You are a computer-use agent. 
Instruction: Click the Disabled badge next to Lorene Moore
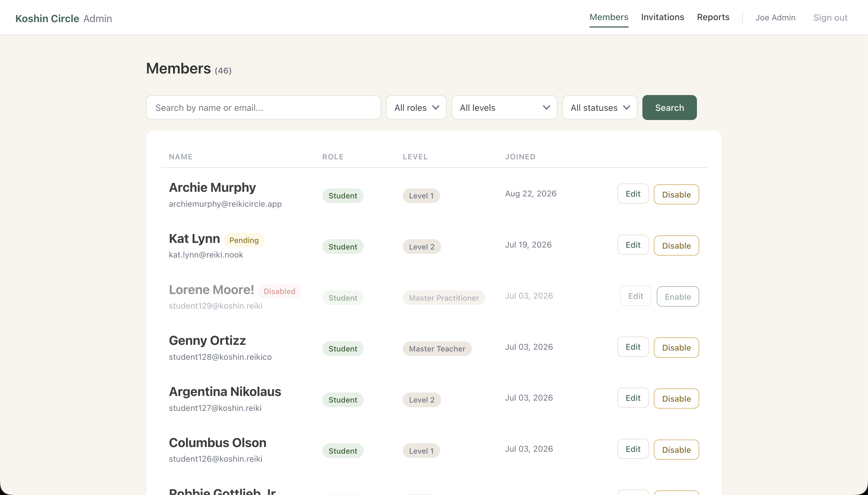[x=279, y=291]
